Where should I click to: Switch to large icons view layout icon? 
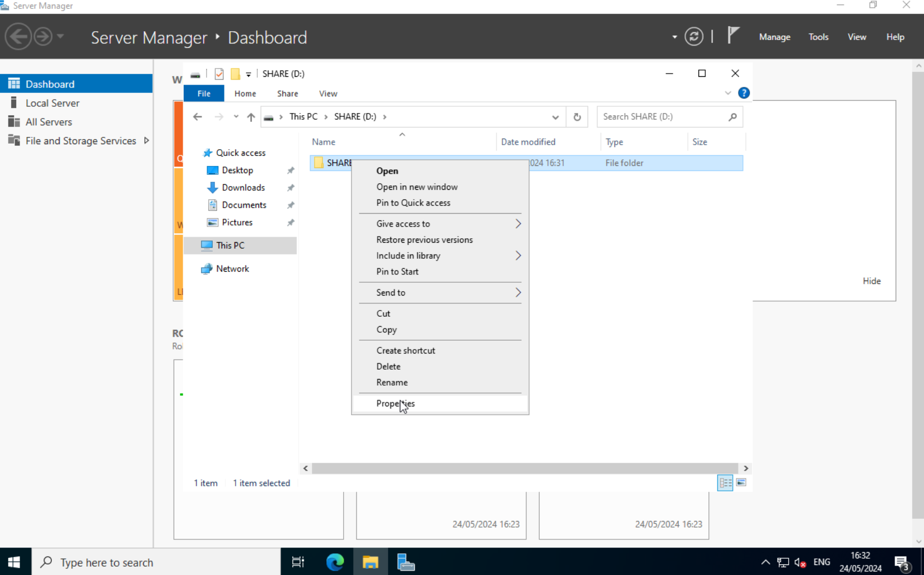(741, 483)
